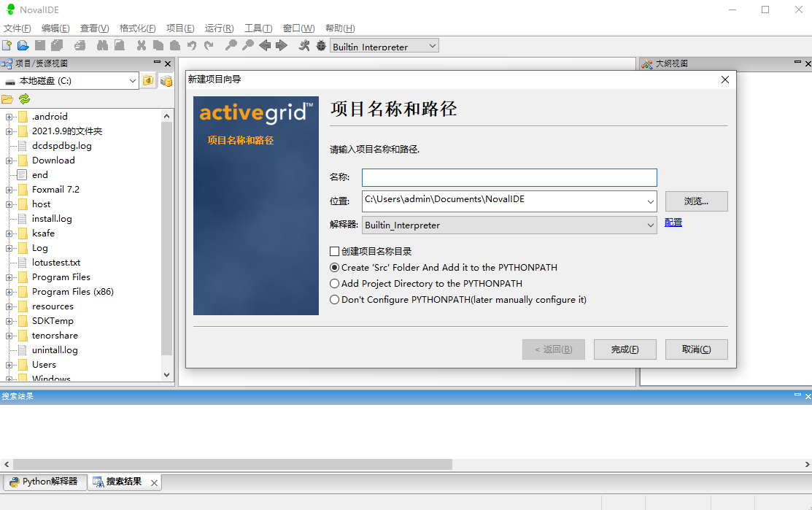Click the 取消(C) cancel button
This screenshot has height=510, width=812.
click(697, 349)
